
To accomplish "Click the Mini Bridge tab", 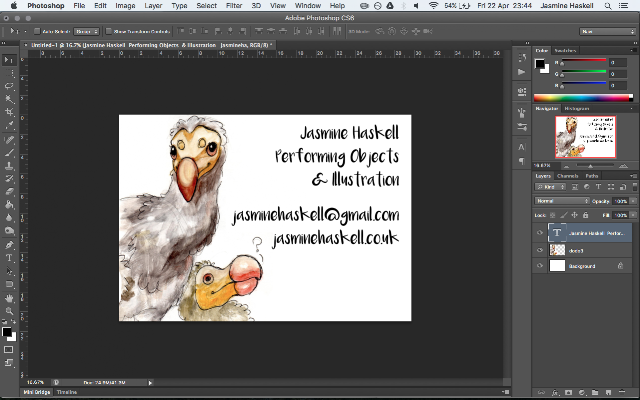I will click(37, 392).
